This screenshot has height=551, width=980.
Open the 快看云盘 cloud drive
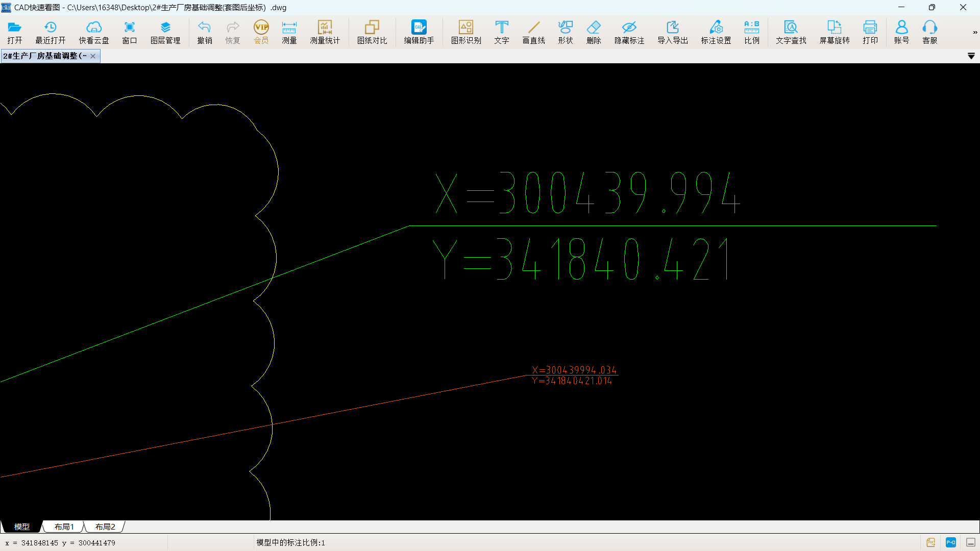[x=94, y=32]
